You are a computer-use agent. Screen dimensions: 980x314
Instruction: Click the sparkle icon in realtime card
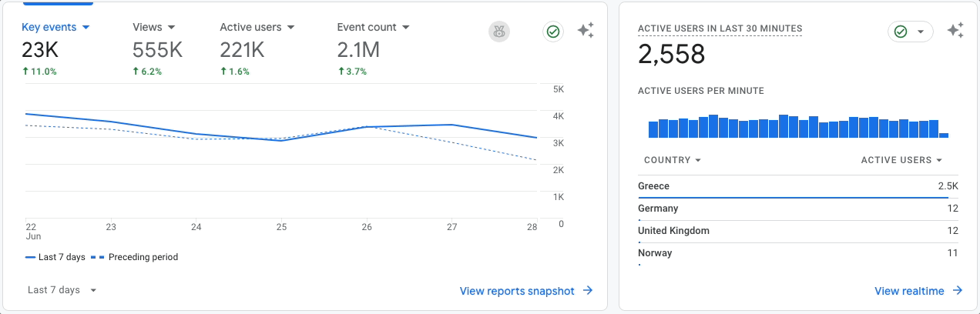955,31
